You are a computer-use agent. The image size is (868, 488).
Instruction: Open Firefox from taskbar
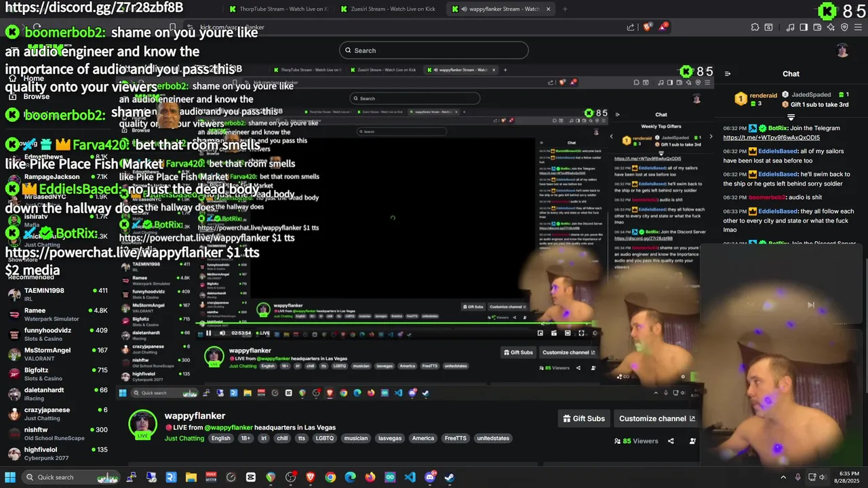[370, 477]
